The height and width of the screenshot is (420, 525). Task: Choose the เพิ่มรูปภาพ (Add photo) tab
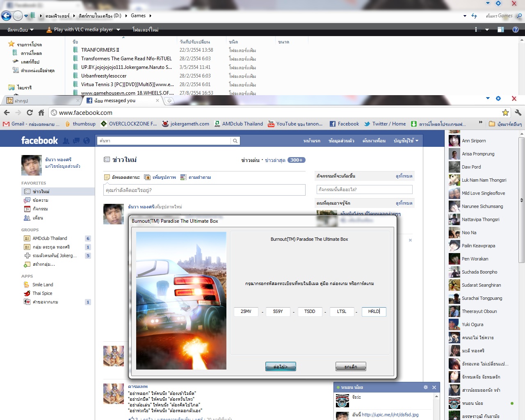160,177
